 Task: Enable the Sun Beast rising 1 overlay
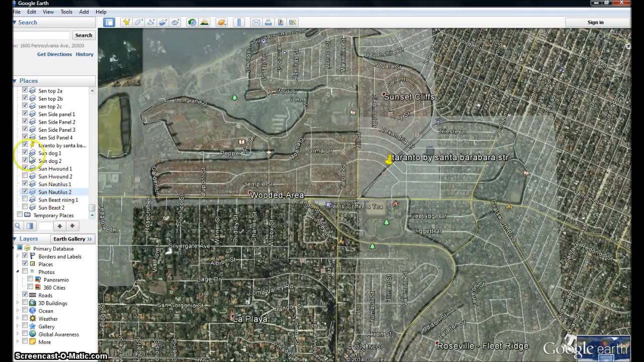(25, 200)
